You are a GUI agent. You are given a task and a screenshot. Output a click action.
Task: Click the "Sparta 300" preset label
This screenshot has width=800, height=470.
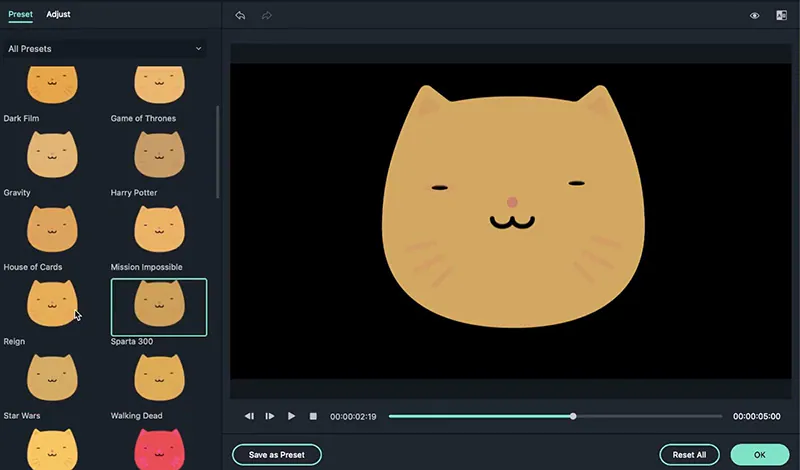[132, 341]
